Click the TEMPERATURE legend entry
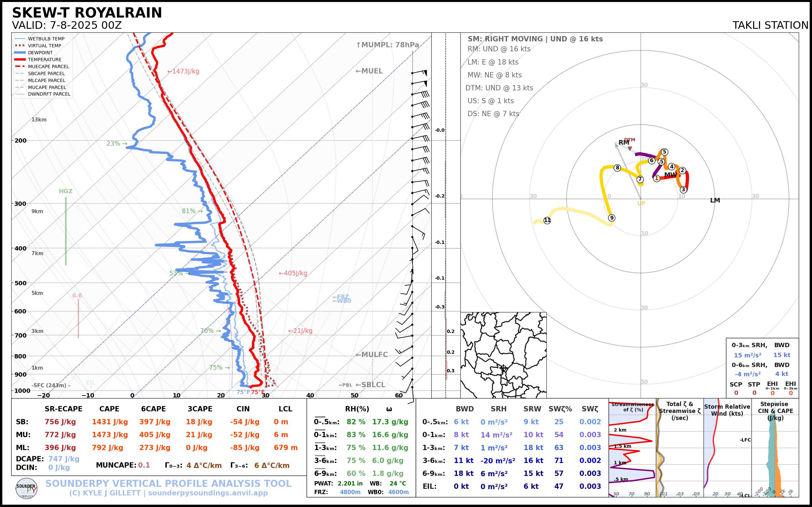The width and height of the screenshot is (812, 507). [45, 60]
